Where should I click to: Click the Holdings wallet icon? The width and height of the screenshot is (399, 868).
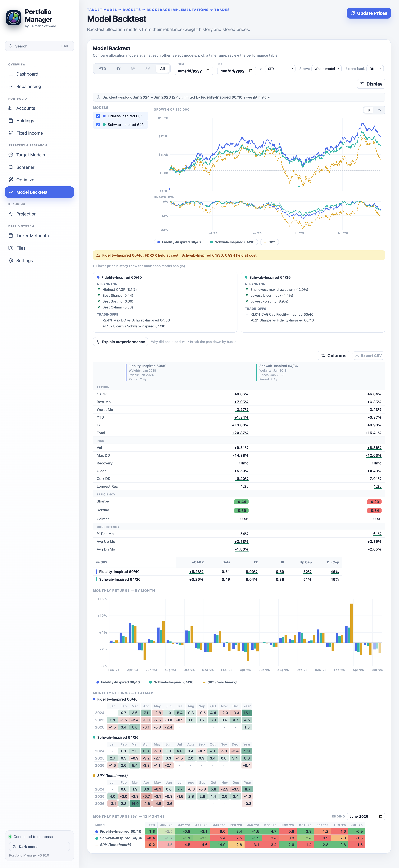[x=11, y=121]
